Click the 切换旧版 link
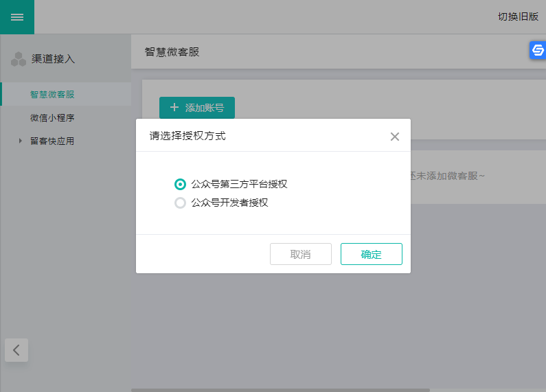The width and height of the screenshot is (546, 392). pos(518,17)
